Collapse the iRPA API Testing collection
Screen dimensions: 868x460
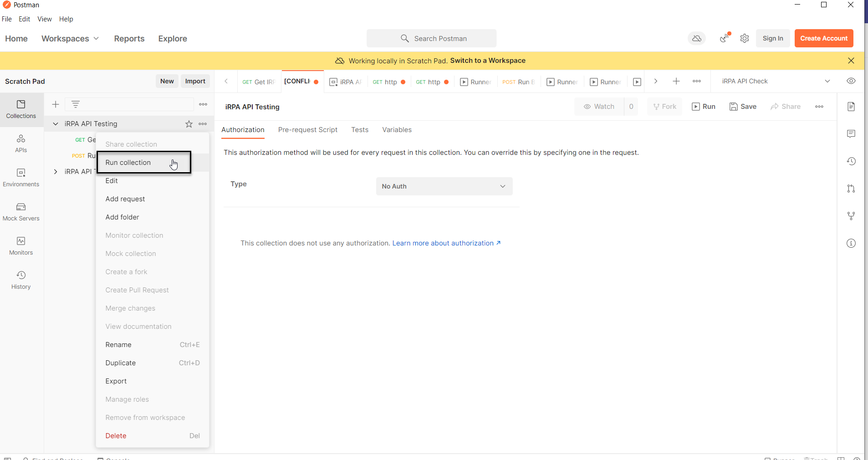coord(56,124)
